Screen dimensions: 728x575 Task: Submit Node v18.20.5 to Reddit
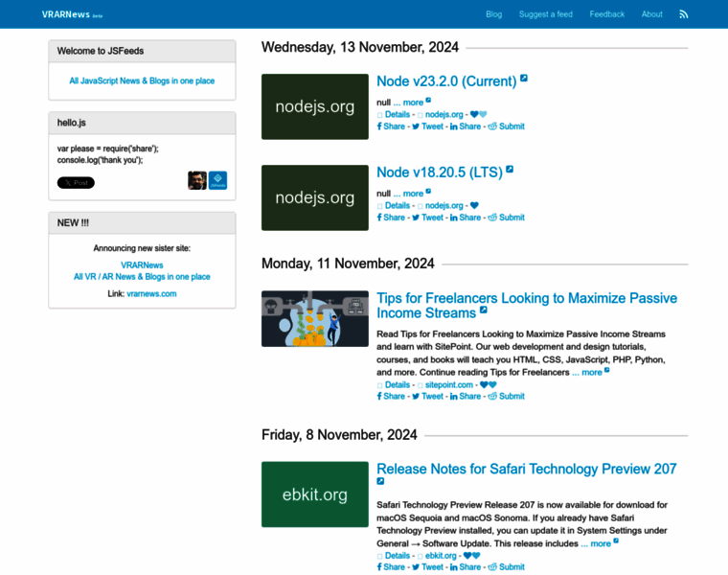pos(506,218)
